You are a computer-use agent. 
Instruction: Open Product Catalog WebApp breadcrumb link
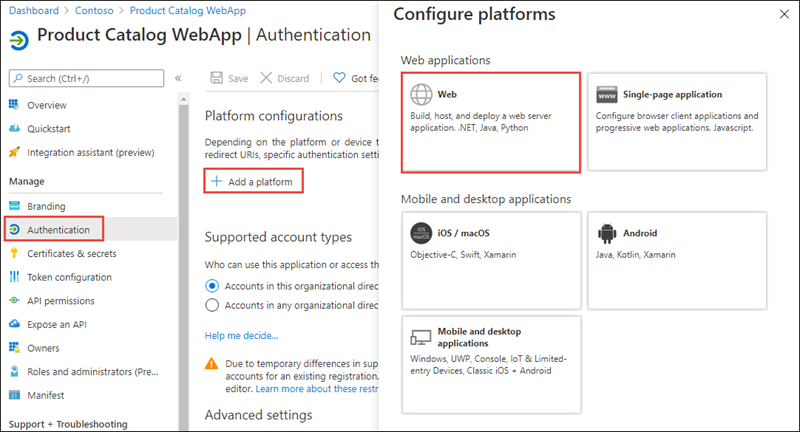click(x=188, y=10)
